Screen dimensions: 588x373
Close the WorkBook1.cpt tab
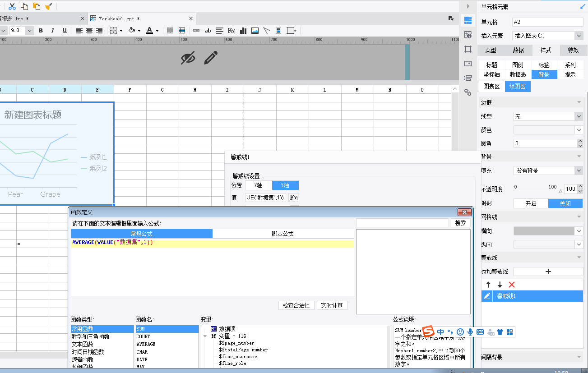point(191,18)
